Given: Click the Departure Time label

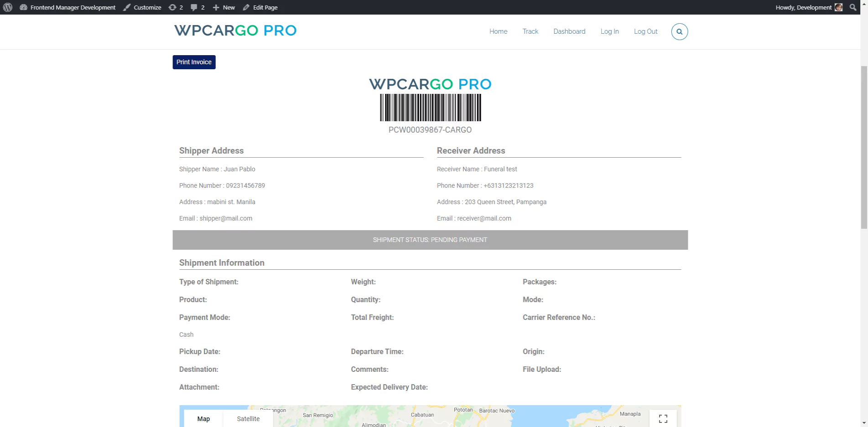Looking at the screenshot, I should [377, 351].
